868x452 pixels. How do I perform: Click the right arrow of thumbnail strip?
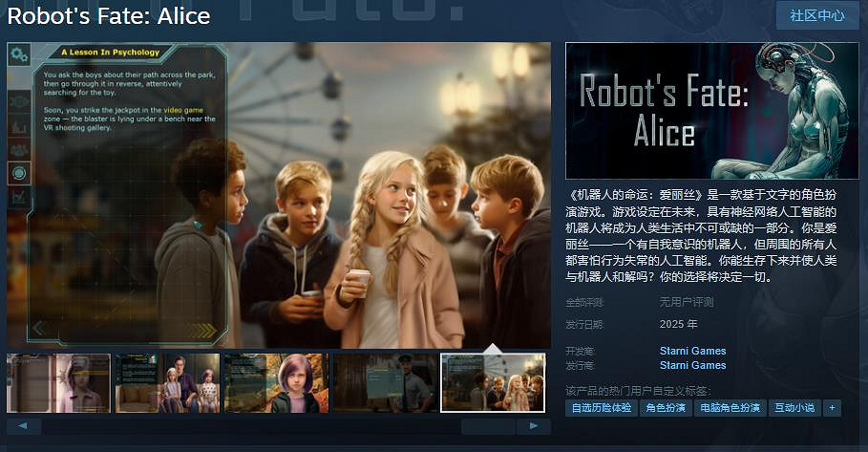(534, 426)
